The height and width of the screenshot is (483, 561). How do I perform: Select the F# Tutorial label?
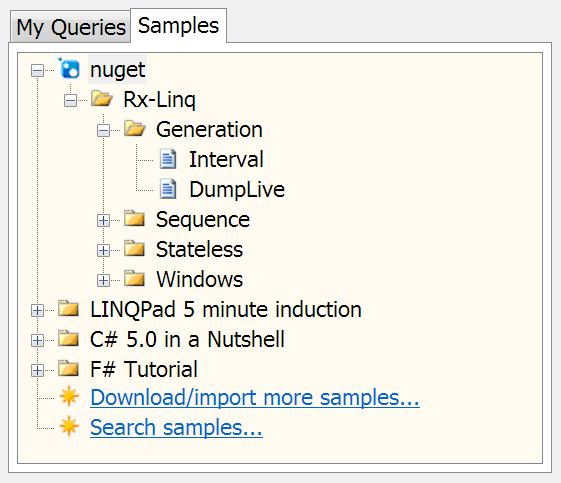pos(144,370)
